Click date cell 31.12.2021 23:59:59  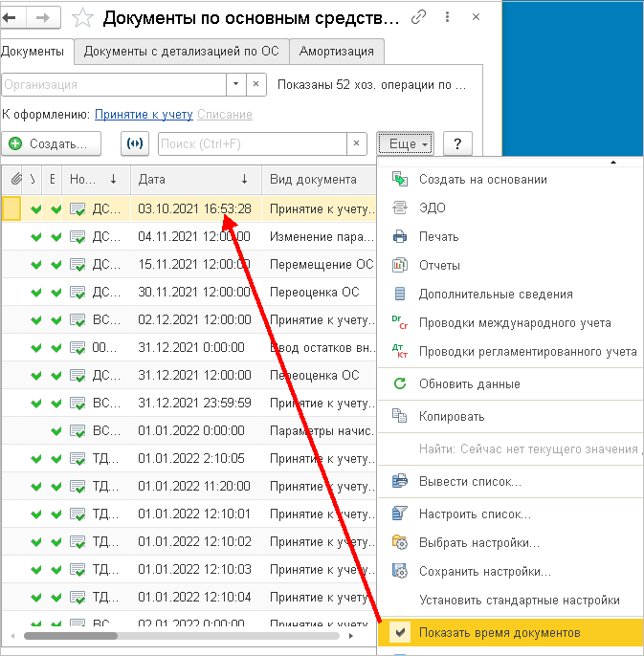(194, 403)
